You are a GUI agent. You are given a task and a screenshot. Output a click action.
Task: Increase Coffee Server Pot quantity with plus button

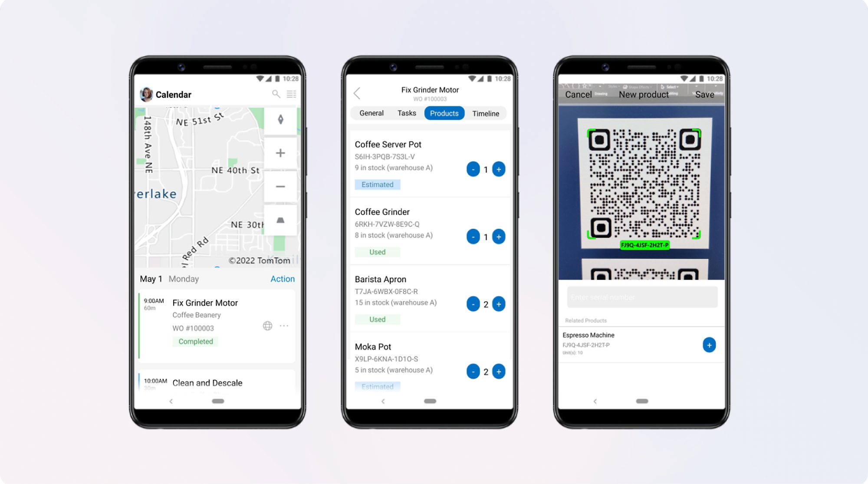coord(499,169)
